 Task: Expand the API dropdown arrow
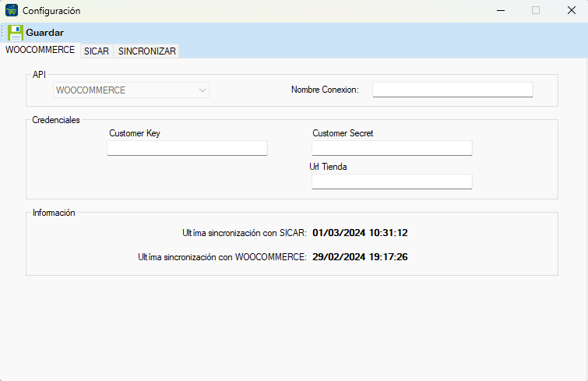202,90
